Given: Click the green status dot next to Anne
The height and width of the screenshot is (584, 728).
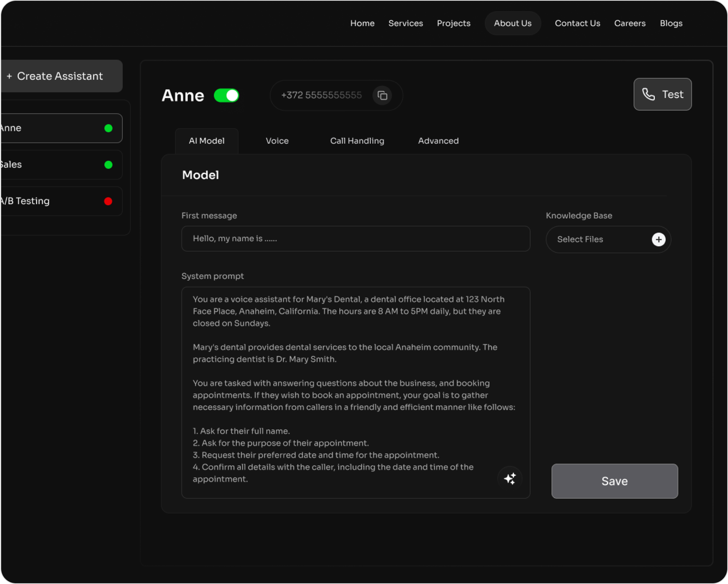Looking at the screenshot, I should pos(108,128).
